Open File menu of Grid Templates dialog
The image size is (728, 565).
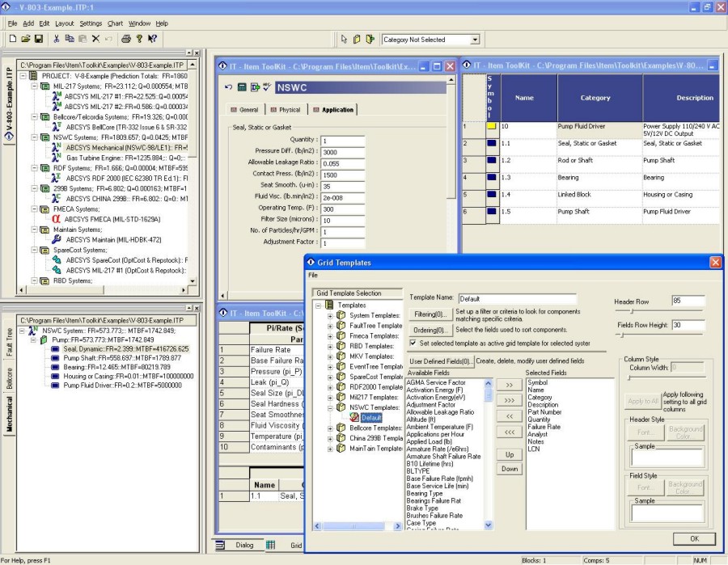tap(313, 275)
